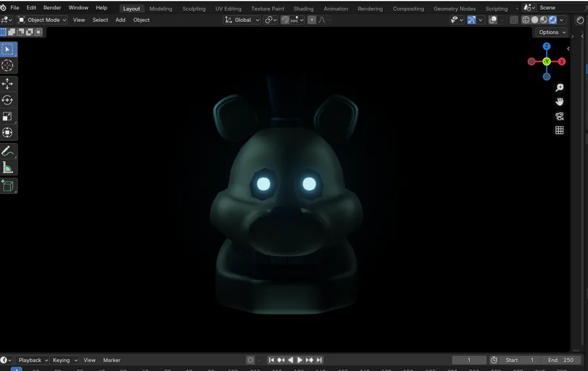Click the zoom view magnifier icon
This screenshot has width=588, height=371.
559,88
